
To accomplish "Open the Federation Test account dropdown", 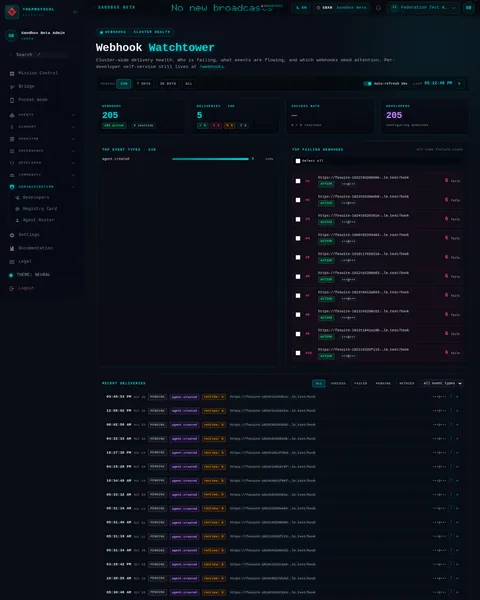I will pyautogui.click(x=423, y=8).
